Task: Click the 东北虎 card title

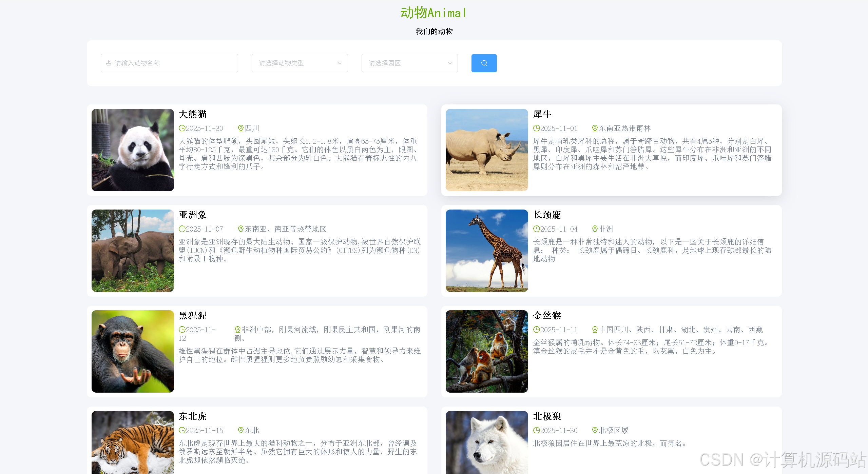Action: 193,416
